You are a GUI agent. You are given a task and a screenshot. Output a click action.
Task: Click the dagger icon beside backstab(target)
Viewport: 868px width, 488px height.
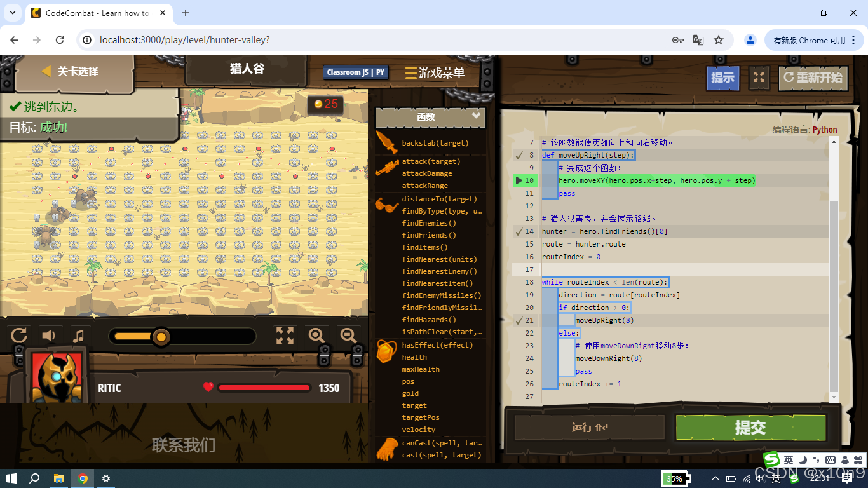pyautogui.click(x=386, y=143)
